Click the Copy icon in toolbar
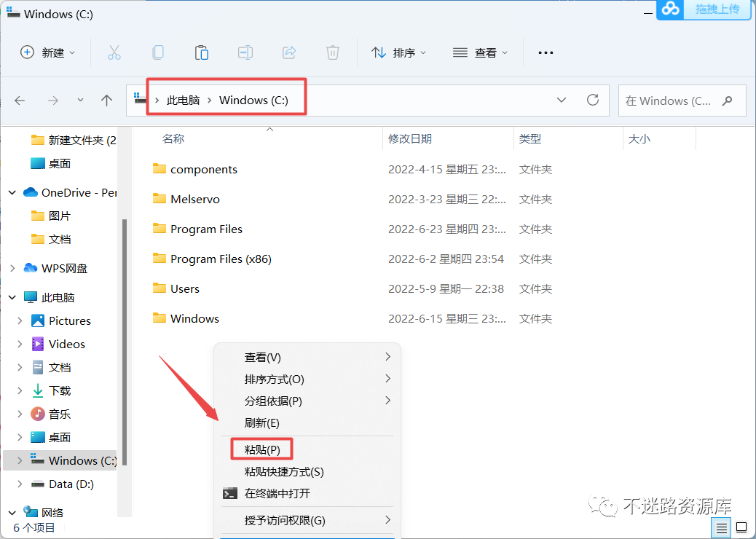Screen dimensions: 756x539 point(157,52)
